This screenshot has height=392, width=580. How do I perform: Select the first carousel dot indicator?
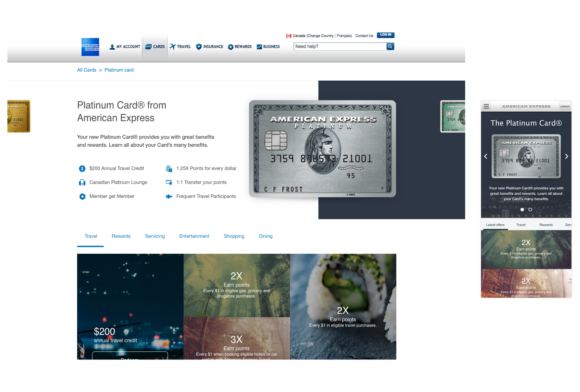(x=522, y=209)
